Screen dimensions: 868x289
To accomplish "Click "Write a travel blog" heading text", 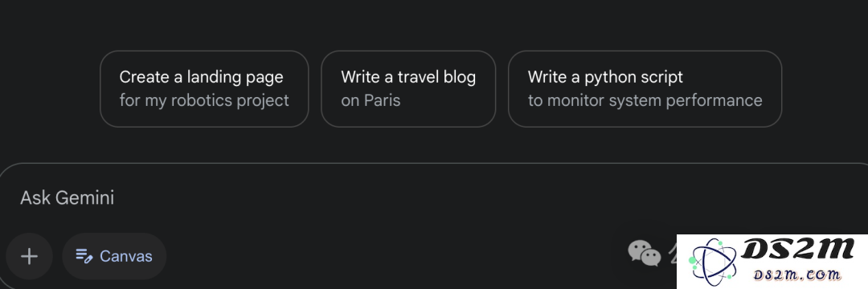I will (408, 77).
